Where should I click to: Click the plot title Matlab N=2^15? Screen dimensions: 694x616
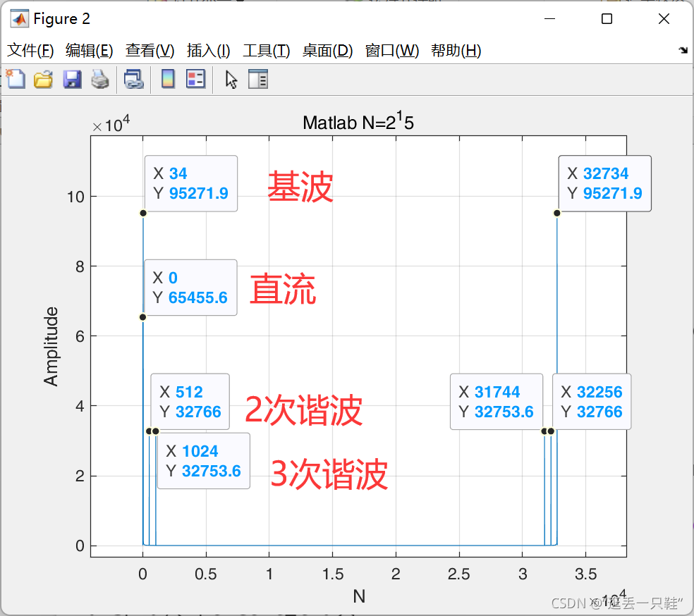(x=358, y=121)
